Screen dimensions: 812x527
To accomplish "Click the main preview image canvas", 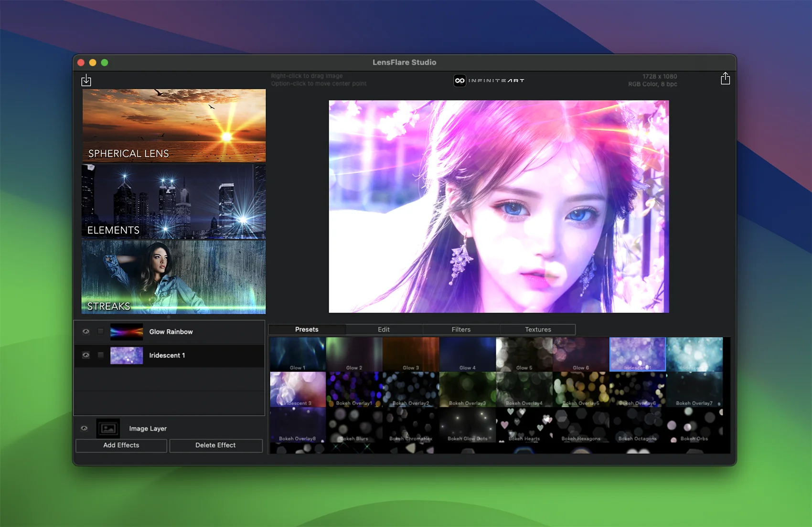I will tap(499, 206).
